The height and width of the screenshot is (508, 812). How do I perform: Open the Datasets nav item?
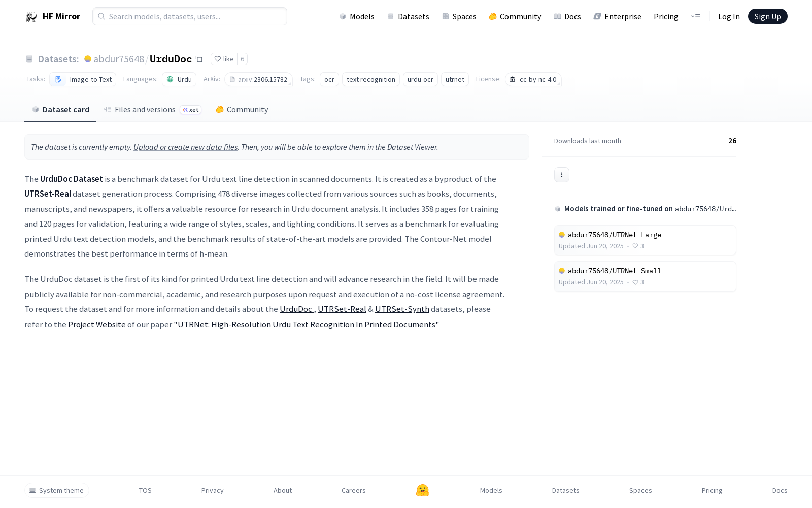pos(408,16)
